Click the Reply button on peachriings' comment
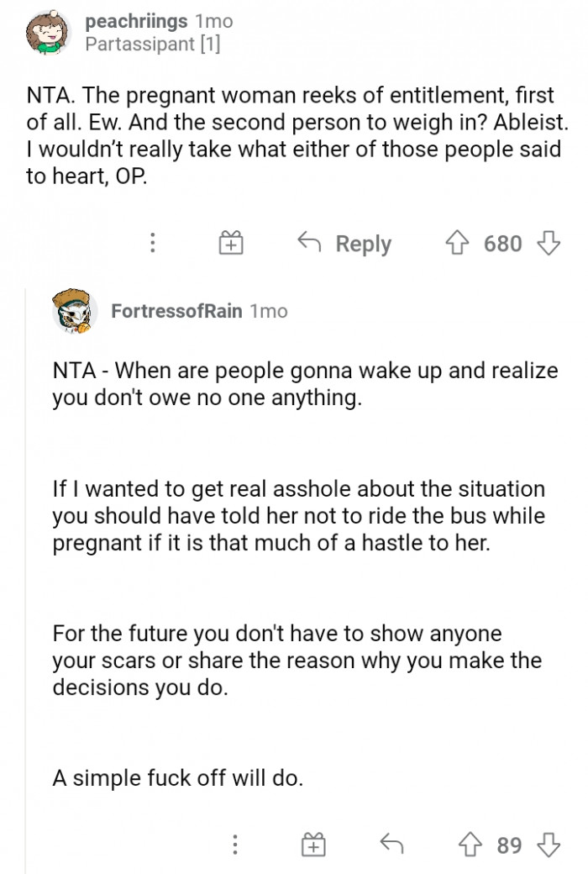Image resolution: width=588 pixels, height=874 pixels. [x=363, y=244]
